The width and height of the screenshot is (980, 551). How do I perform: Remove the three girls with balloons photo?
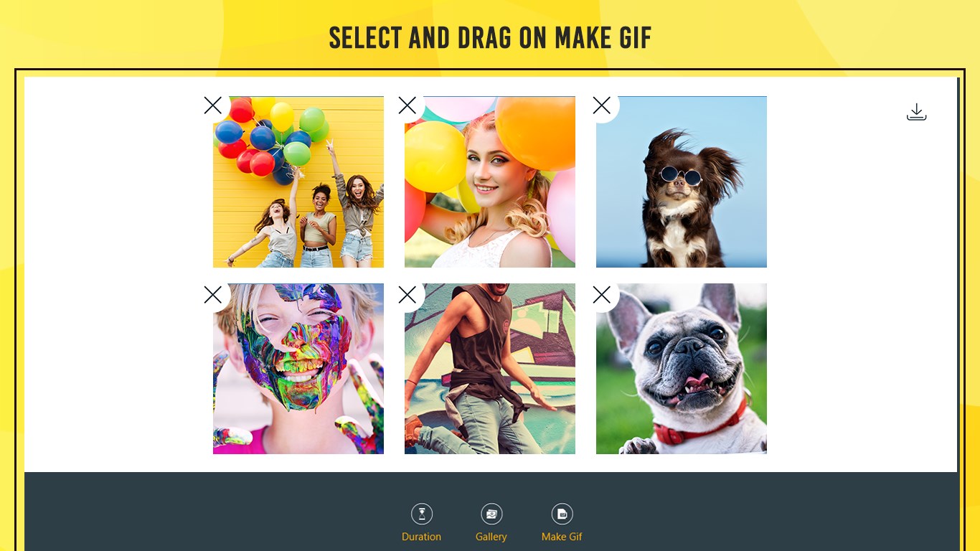pos(213,105)
